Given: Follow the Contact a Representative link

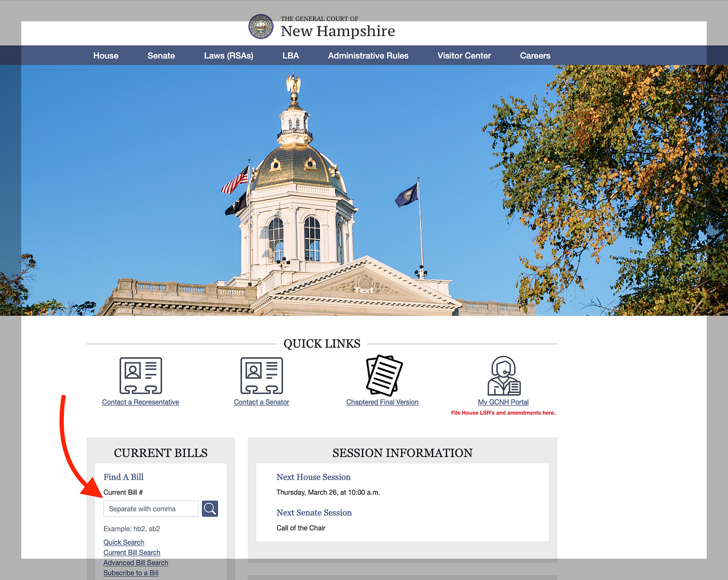Looking at the screenshot, I should tap(140, 402).
